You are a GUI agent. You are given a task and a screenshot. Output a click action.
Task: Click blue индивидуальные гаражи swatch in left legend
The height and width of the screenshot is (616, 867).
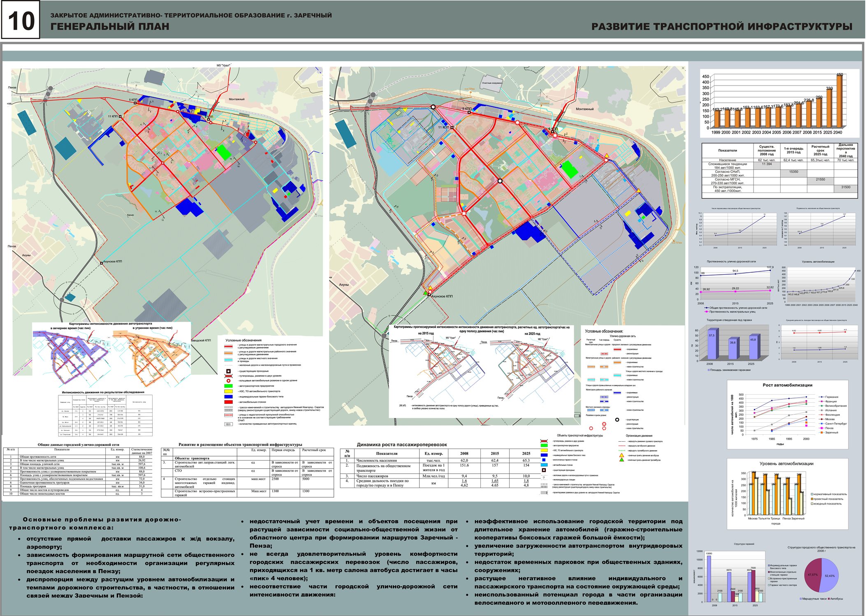pyautogui.click(x=228, y=396)
